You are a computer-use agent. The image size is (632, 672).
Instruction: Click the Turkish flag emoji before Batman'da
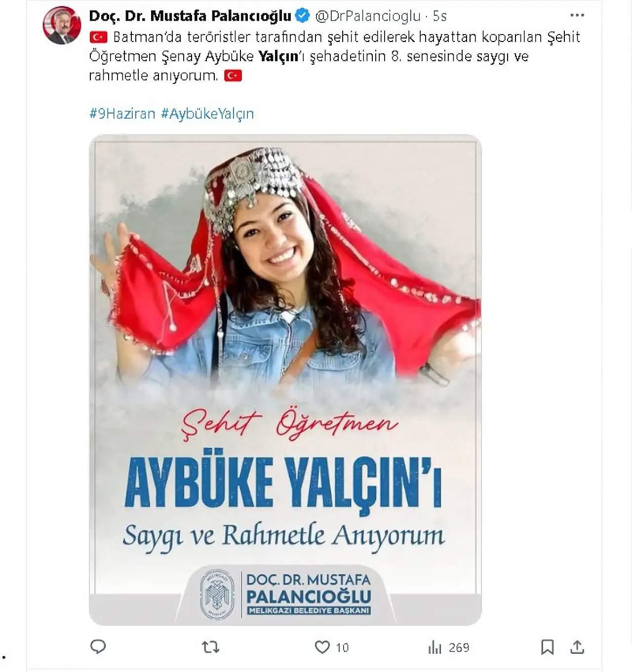click(99, 37)
